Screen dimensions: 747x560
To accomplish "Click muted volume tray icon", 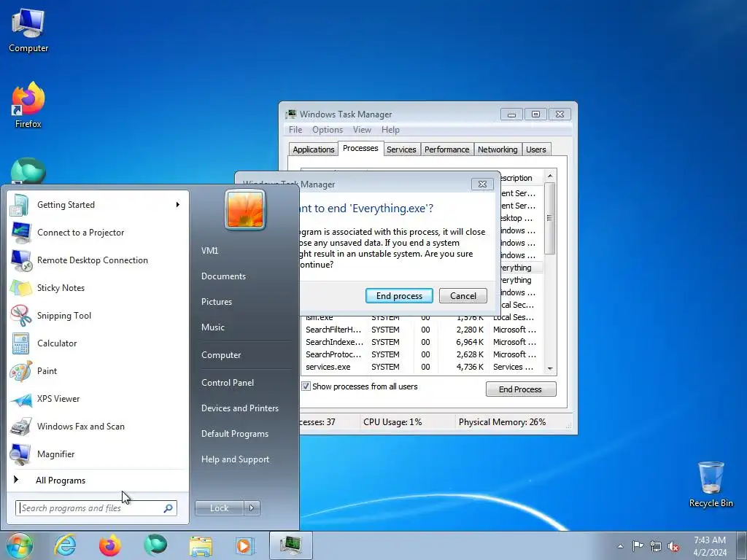I will (673, 546).
